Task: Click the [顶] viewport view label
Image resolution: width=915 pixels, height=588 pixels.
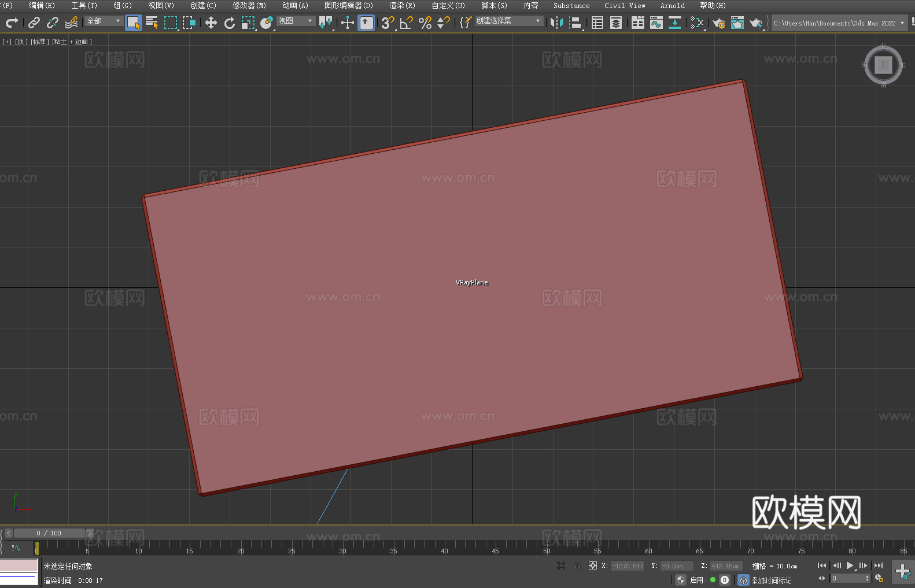Action: [x=21, y=42]
